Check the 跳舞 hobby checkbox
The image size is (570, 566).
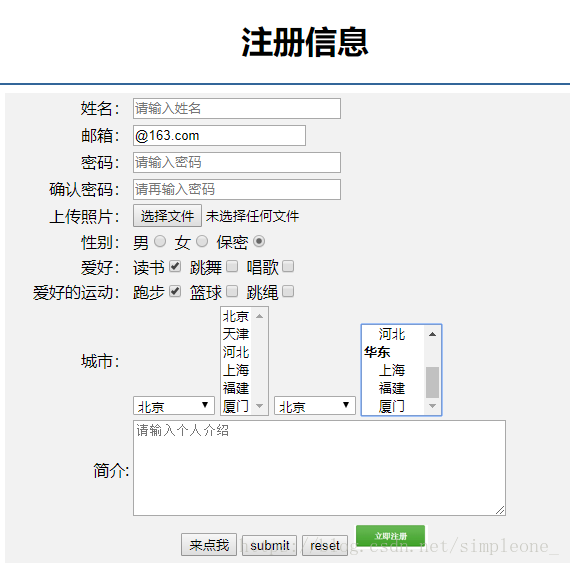(232, 266)
